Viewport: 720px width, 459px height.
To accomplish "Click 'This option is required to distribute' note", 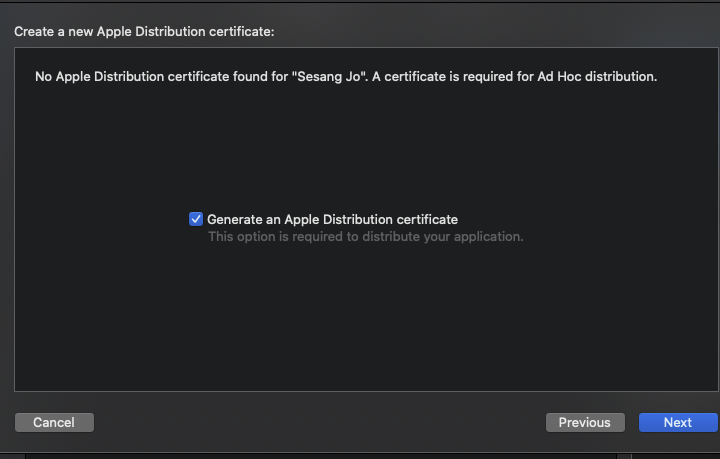I will click(366, 236).
